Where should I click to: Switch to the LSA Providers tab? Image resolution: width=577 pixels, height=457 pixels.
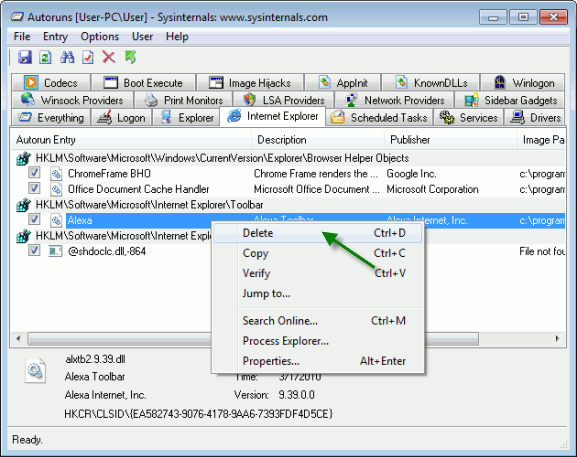[283, 100]
